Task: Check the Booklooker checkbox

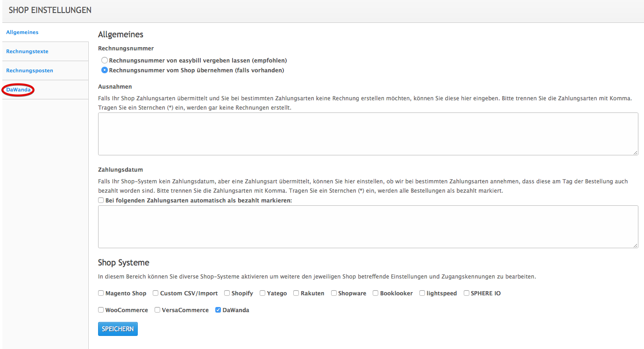Action: (x=375, y=293)
